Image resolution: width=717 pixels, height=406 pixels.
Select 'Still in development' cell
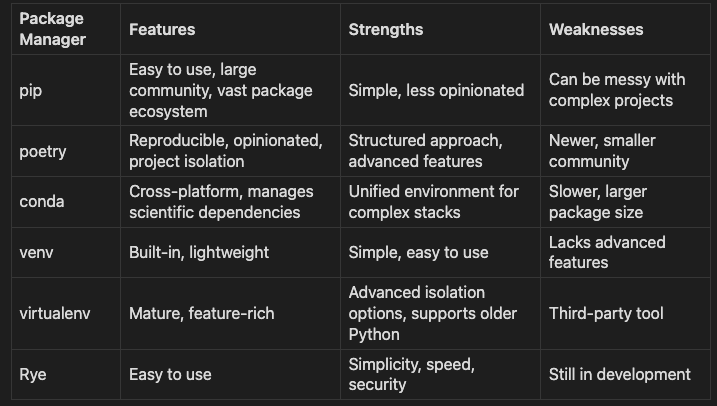626,374
